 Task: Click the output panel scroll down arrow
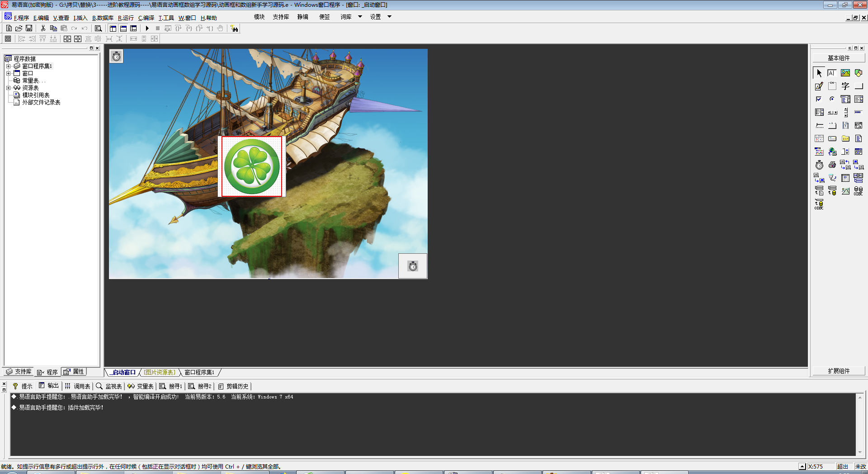[x=860, y=452]
